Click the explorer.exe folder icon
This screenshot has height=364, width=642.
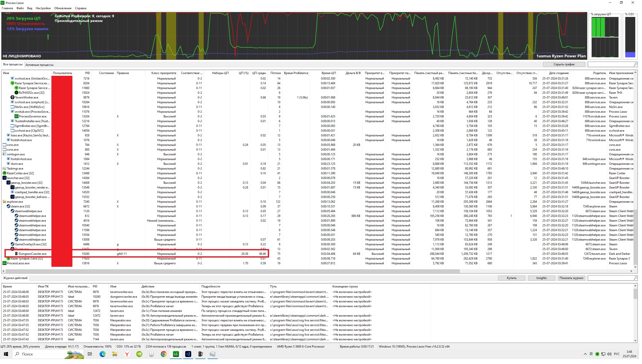(x=4, y=202)
